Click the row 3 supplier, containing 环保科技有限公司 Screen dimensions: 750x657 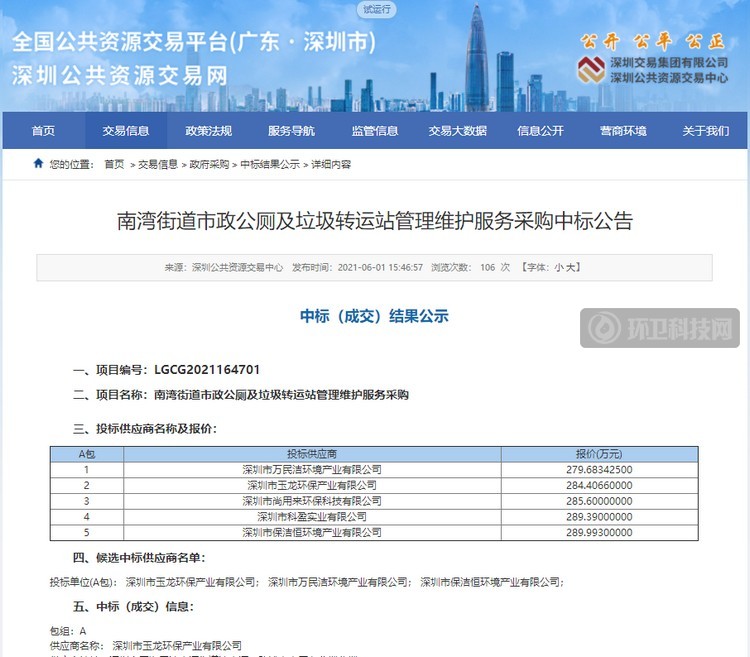pos(312,501)
